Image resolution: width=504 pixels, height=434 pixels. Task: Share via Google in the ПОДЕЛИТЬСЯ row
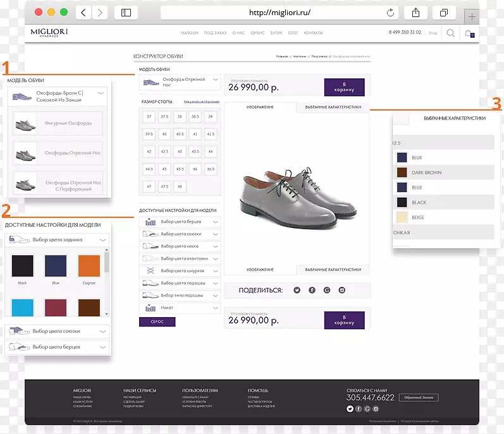tap(327, 290)
